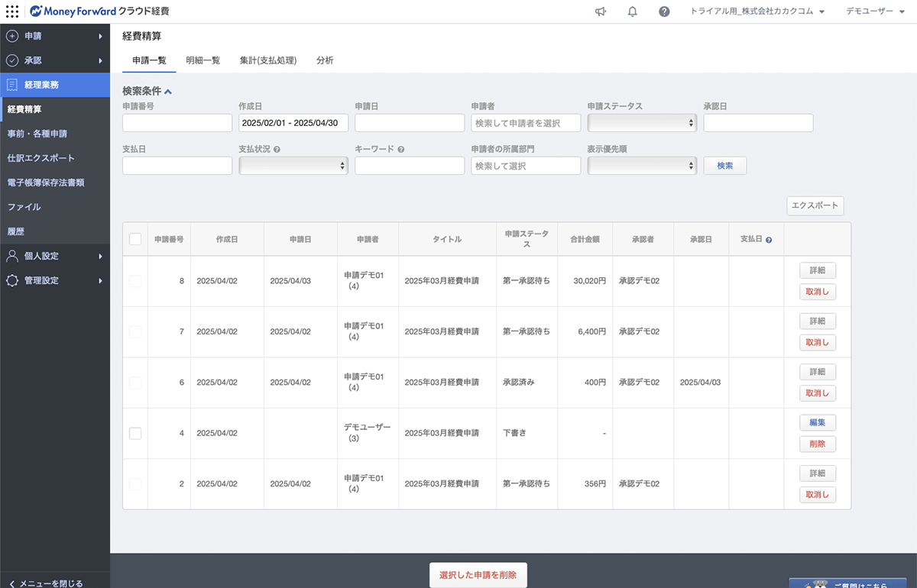Open the help question mark icon

[x=664, y=11]
